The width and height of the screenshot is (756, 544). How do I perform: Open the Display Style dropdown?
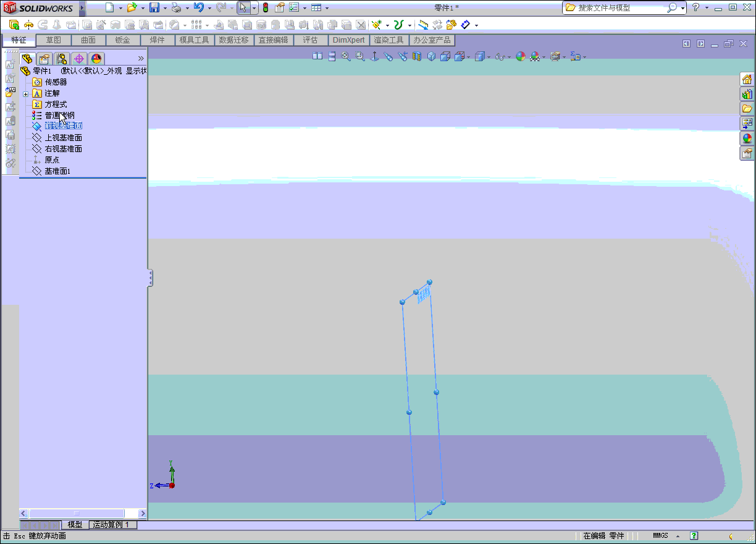(489, 57)
